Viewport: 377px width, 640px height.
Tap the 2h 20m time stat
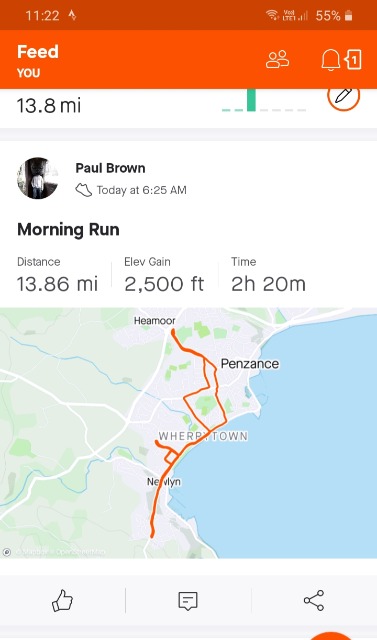268,275
